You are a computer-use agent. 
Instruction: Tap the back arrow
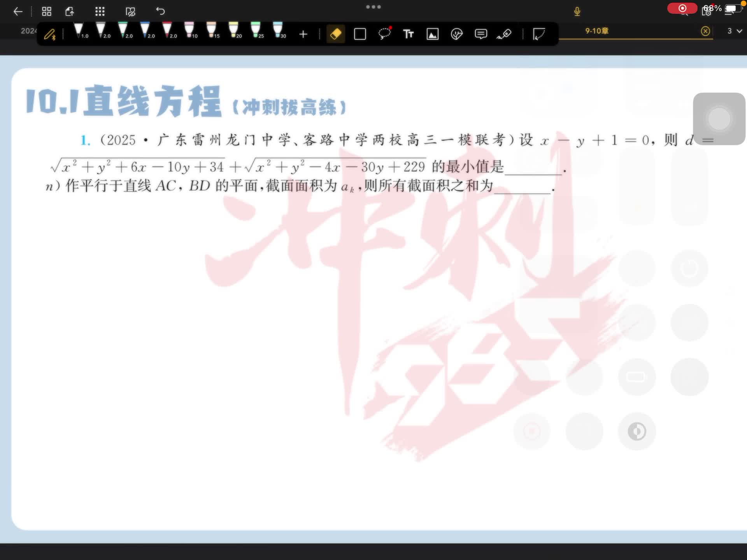tap(18, 11)
